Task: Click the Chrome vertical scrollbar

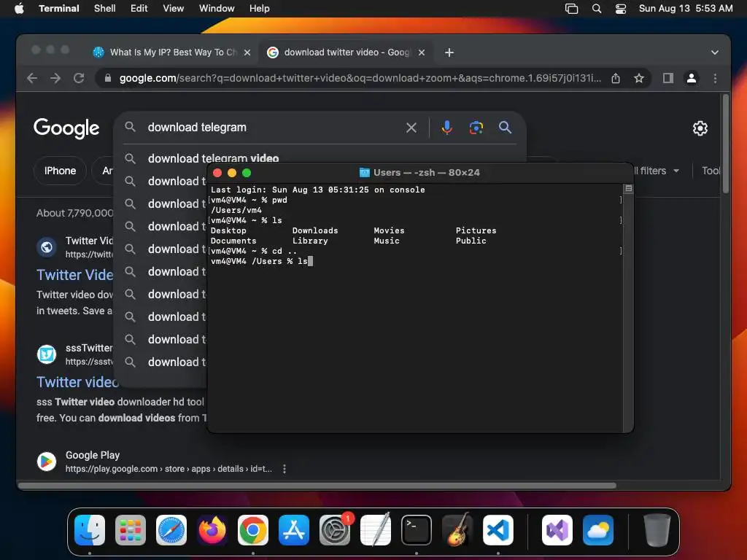Action: (726, 143)
